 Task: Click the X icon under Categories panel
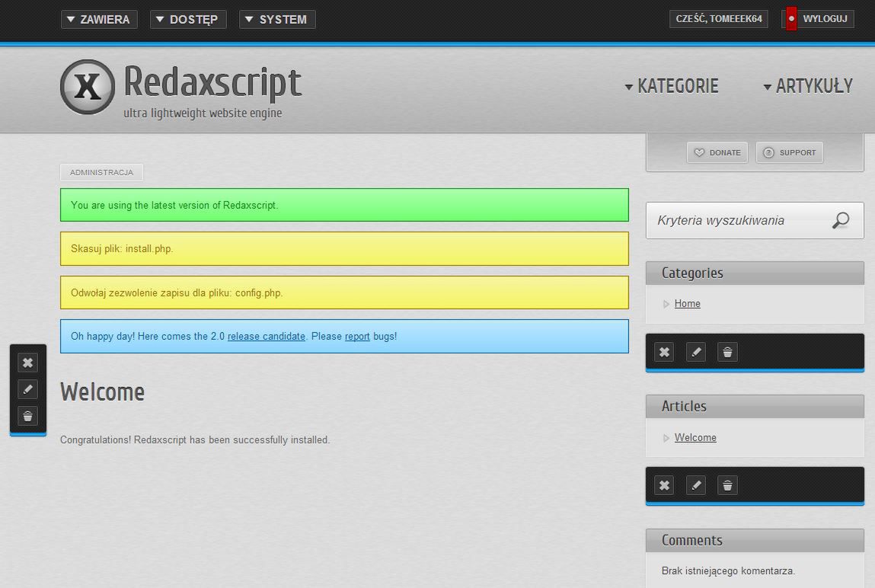click(664, 352)
